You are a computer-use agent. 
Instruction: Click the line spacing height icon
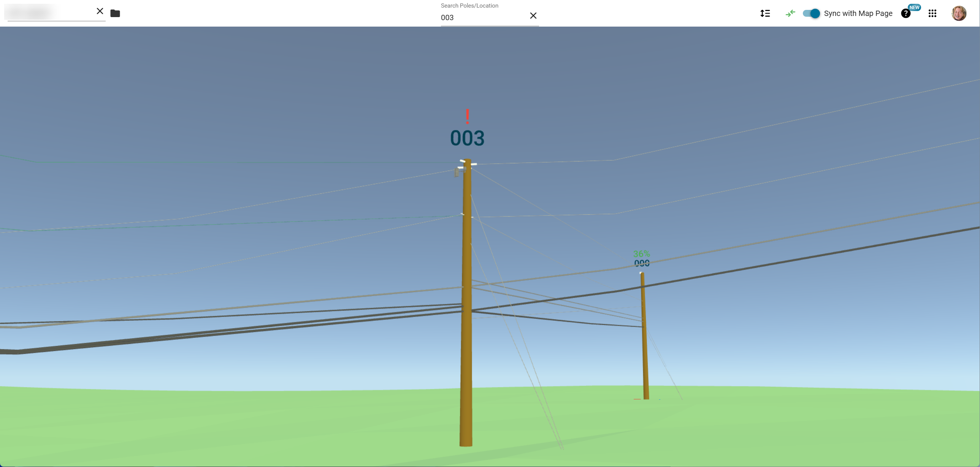click(765, 14)
